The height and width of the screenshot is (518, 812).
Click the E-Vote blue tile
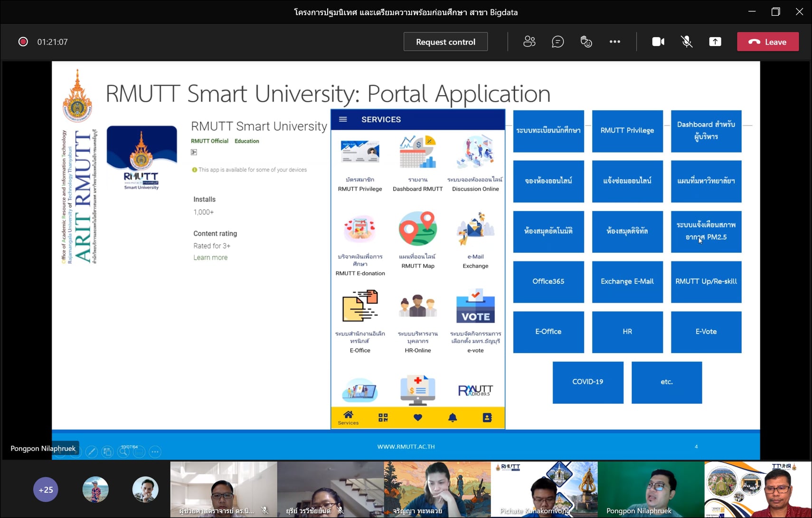(x=706, y=332)
